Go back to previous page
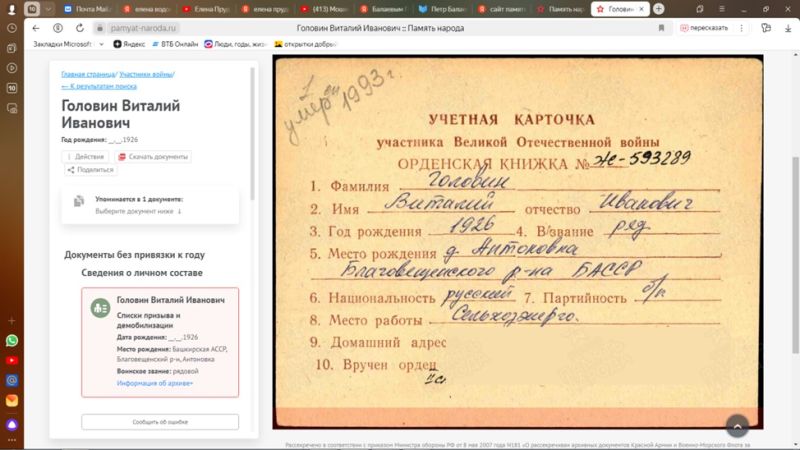Screen dimensions: 800x450 [x=36, y=28]
